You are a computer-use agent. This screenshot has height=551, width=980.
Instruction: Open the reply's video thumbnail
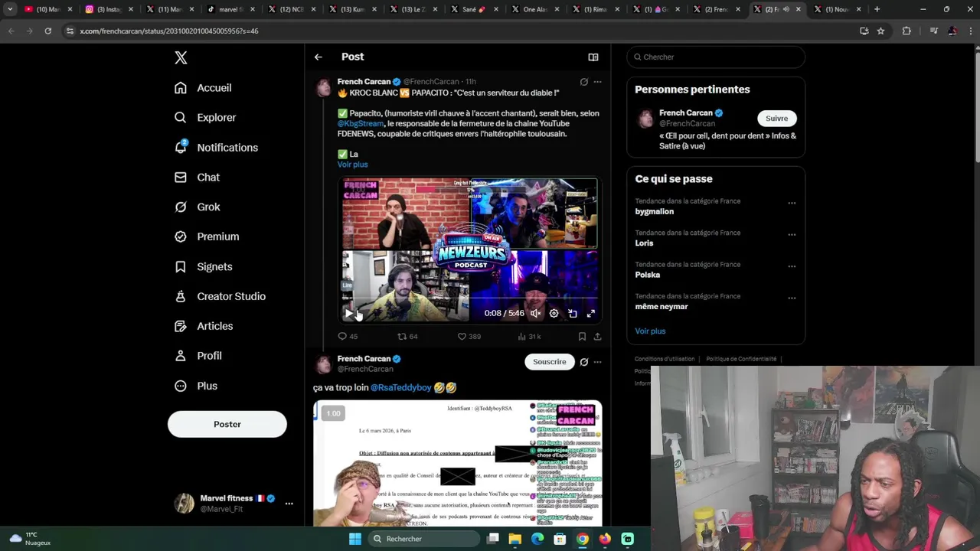pos(458,464)
